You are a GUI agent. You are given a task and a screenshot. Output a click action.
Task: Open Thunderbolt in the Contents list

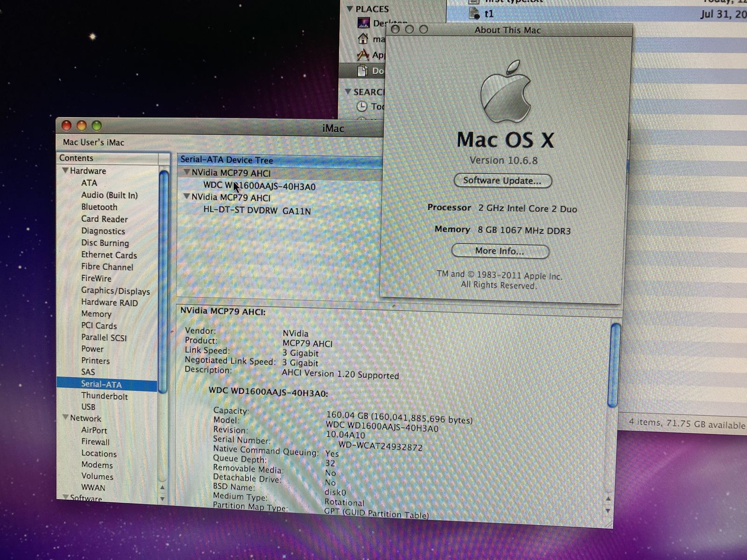tap(104, 396)
